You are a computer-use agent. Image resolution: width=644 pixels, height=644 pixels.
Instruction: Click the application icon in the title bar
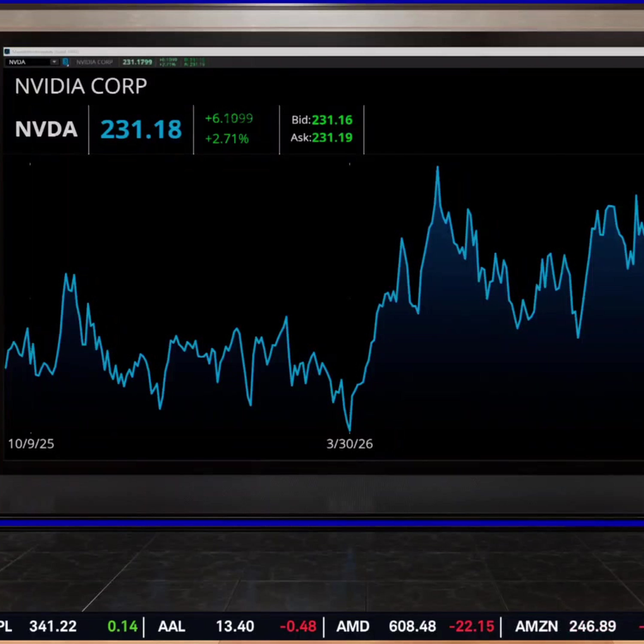pyautogui.click(x=7, y=52)
